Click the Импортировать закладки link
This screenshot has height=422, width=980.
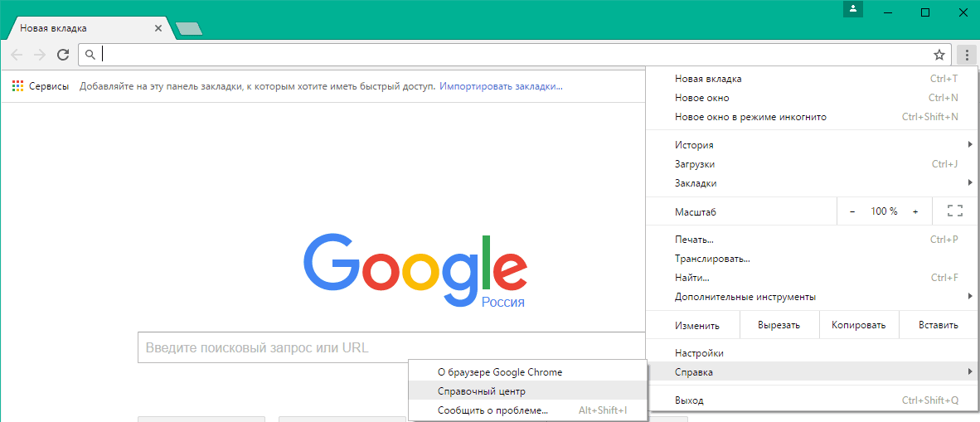pos(501,86)
